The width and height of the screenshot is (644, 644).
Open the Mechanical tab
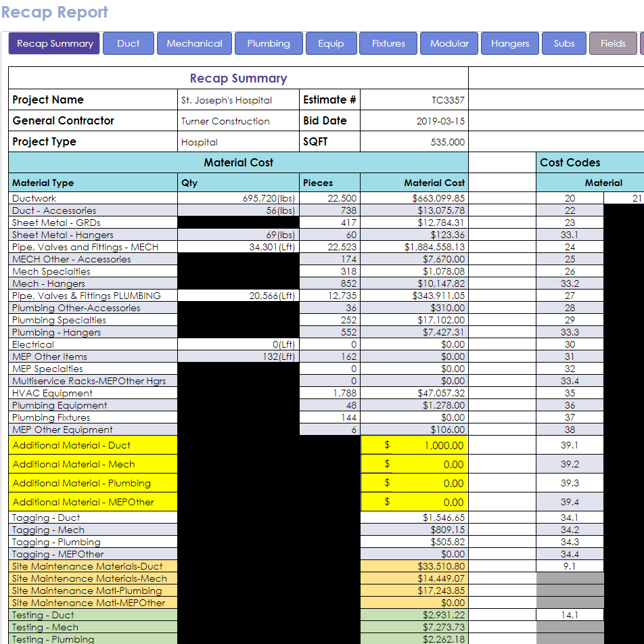click(x=194, y=43)
